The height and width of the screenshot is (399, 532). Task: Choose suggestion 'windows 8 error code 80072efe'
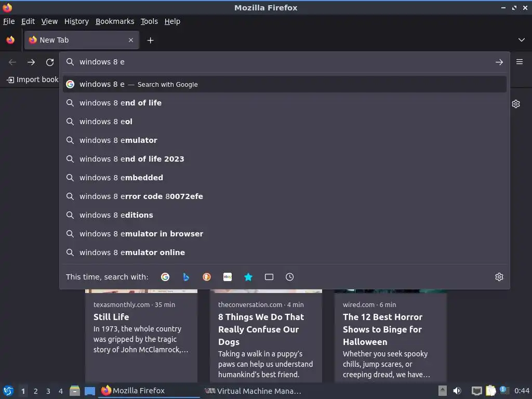[284, 196]
